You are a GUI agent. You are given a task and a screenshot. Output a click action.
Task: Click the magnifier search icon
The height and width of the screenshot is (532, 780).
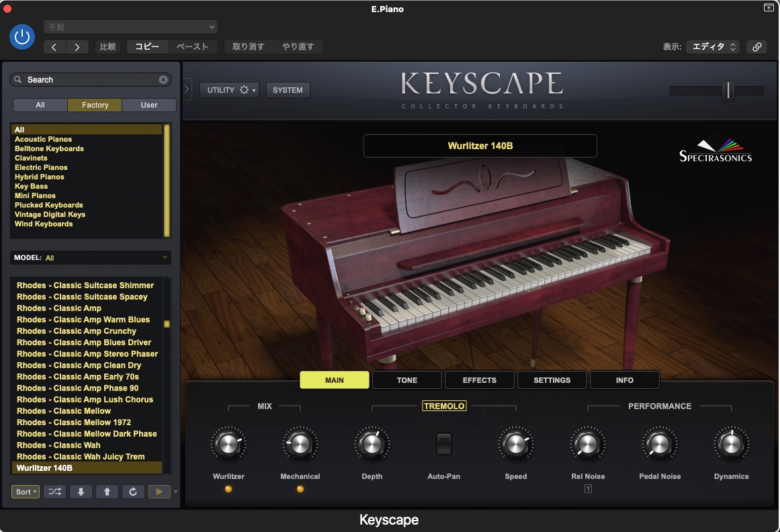click(18, 79)
